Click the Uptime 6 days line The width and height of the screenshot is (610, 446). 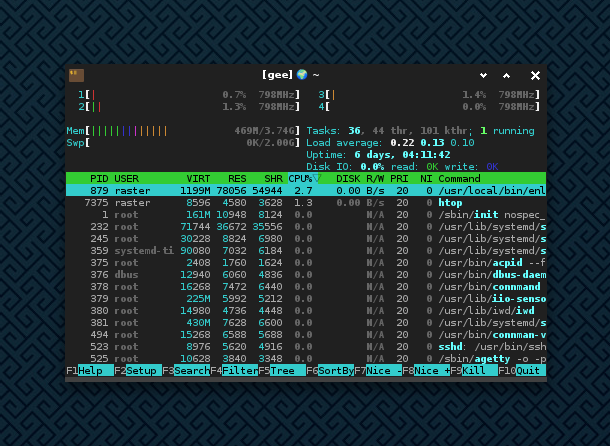(378, 155)
